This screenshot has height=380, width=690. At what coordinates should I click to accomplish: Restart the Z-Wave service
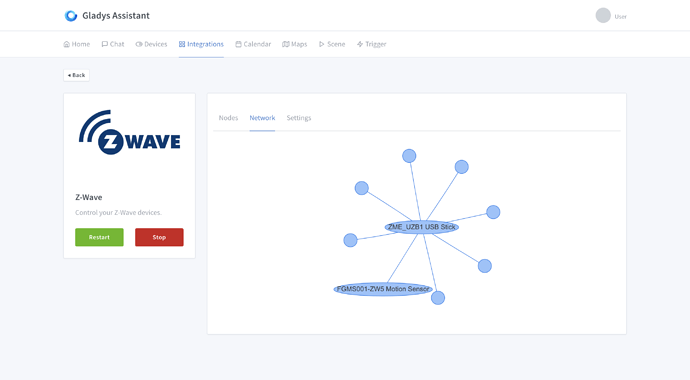tap(99, 237)
